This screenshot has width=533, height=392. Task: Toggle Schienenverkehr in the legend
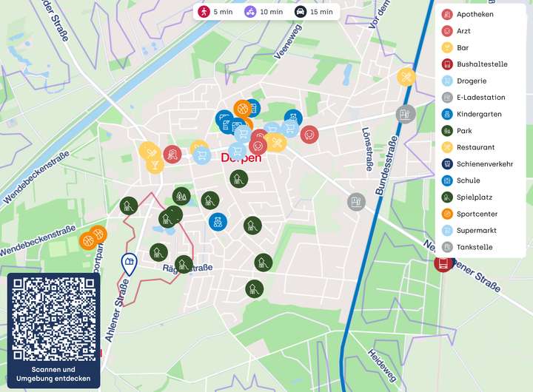click(x=484, y=163)
